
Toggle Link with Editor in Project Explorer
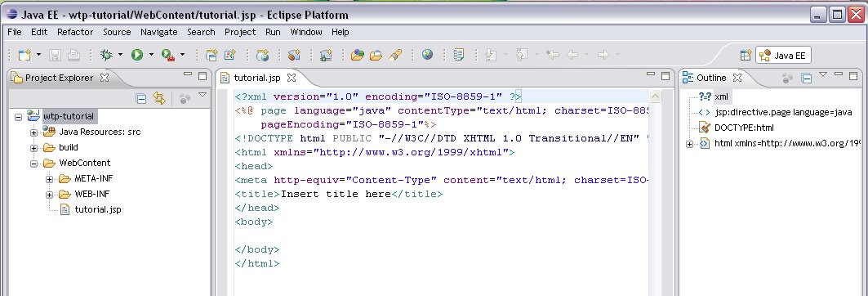[159, 99]
